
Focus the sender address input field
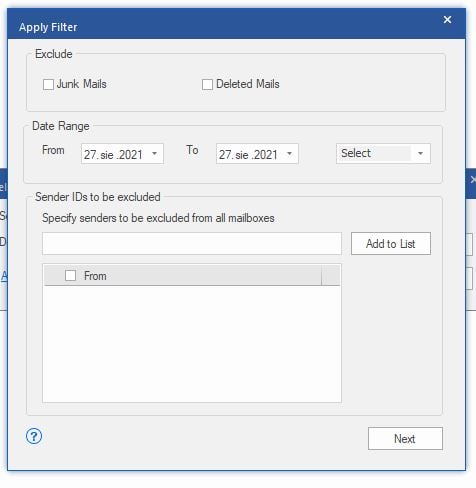click(192, 244)
